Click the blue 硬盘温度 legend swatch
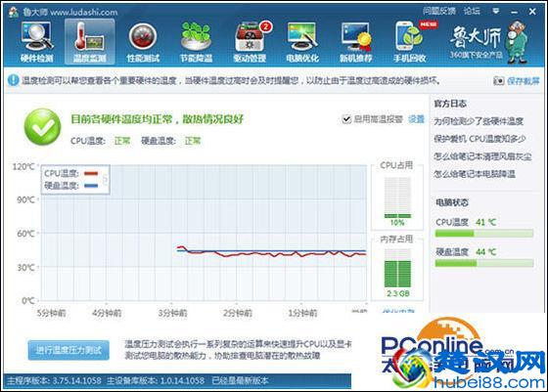The width and height of the screenshot is (548, 392). pos(91,186)
